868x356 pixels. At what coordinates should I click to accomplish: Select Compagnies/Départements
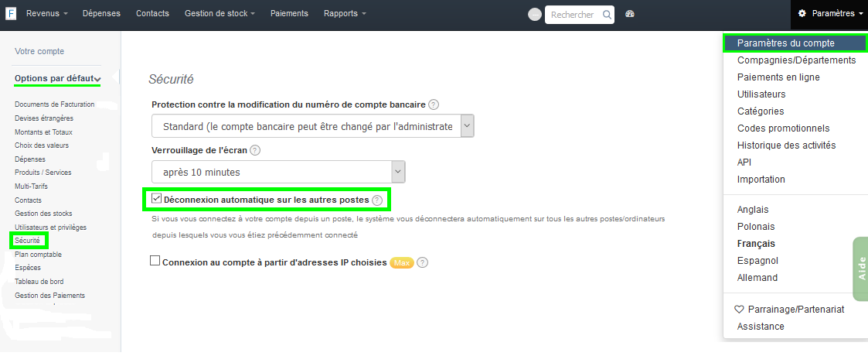tap(796, 60)
